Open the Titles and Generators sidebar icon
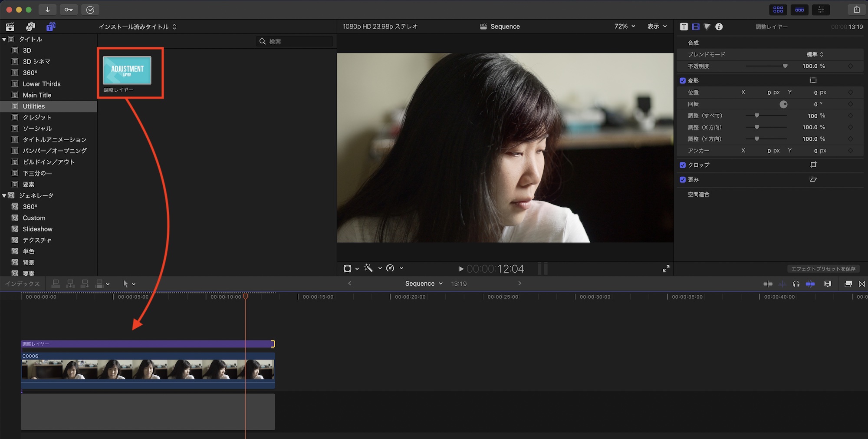 point(51,27)
